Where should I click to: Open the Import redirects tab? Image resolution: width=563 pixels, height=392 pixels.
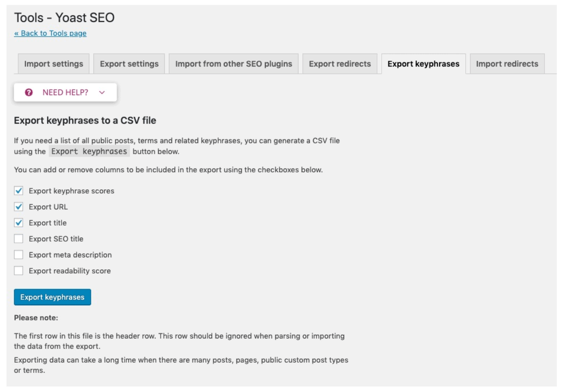click(507, 64)
